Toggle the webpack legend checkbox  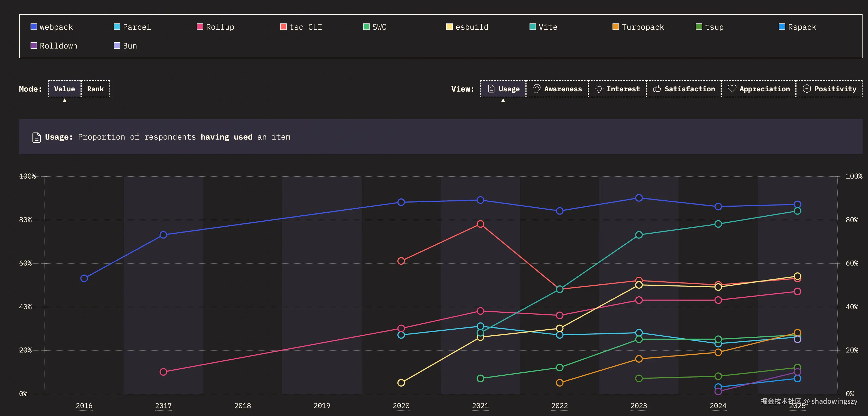pyautogui.click(x=34, y=27)
